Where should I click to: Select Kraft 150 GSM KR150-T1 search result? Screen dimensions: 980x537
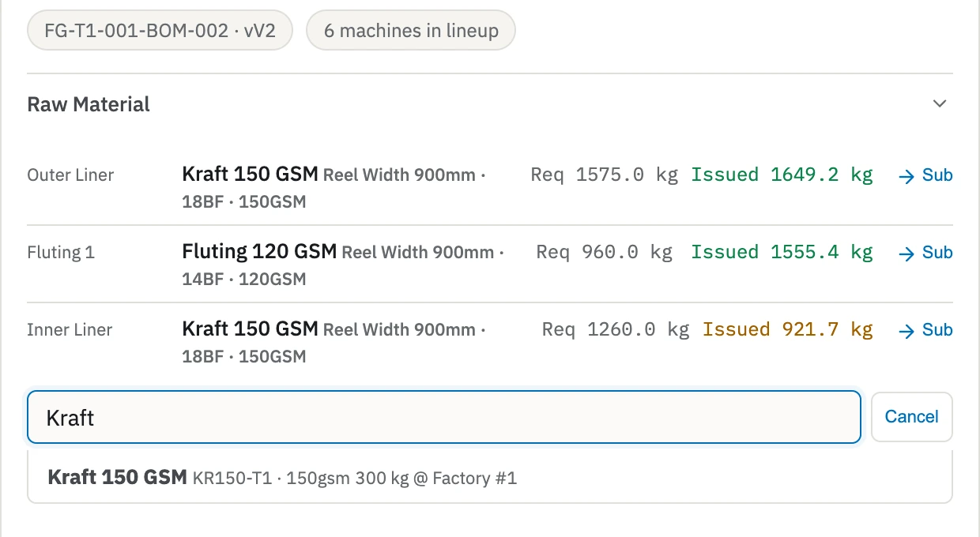click(489, 477)
